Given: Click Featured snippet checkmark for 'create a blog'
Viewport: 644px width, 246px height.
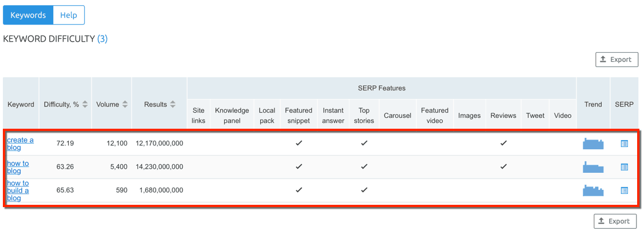Looking at the screenshot, I should pyautogui.click(x=299, y=144).
